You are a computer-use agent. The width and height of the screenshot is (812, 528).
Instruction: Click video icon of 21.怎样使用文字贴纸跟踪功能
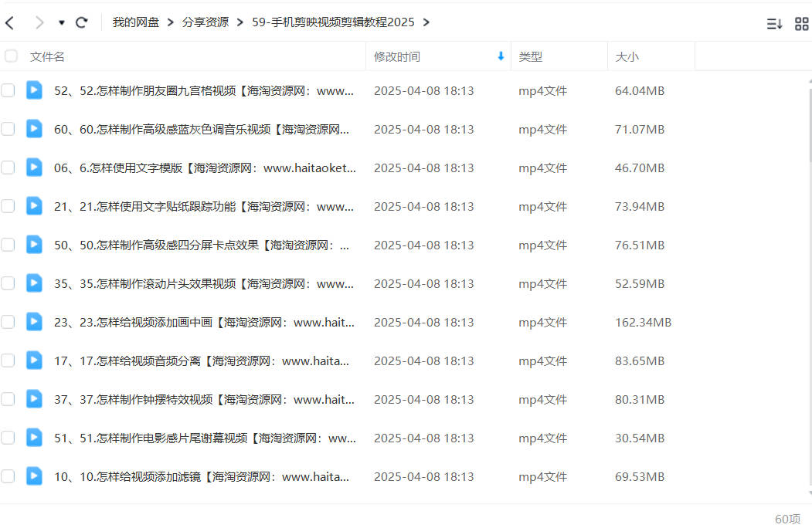tap(34, 205)
